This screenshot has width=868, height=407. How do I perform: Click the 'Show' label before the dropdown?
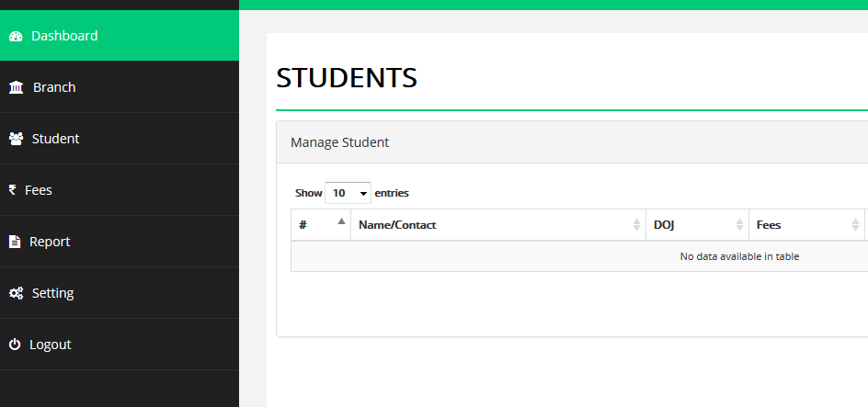coord(308,193)
